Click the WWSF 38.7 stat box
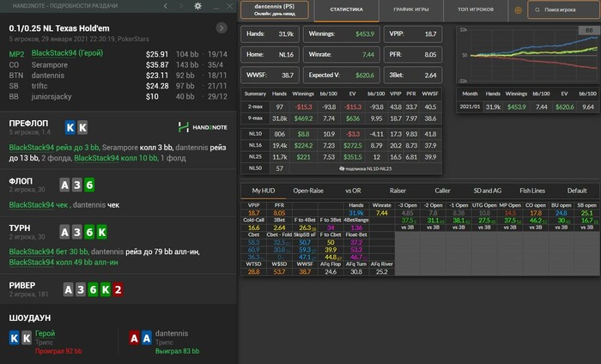 tap(270, 76)
